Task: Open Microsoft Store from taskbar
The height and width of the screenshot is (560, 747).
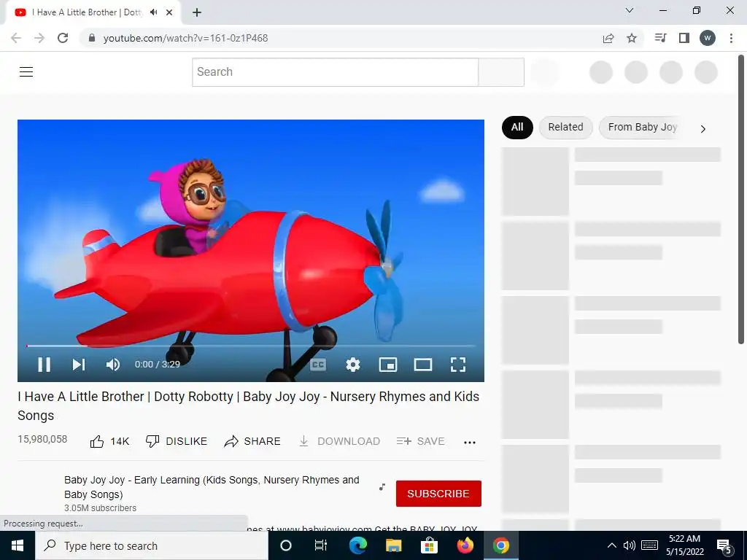Action: [429, 545]
